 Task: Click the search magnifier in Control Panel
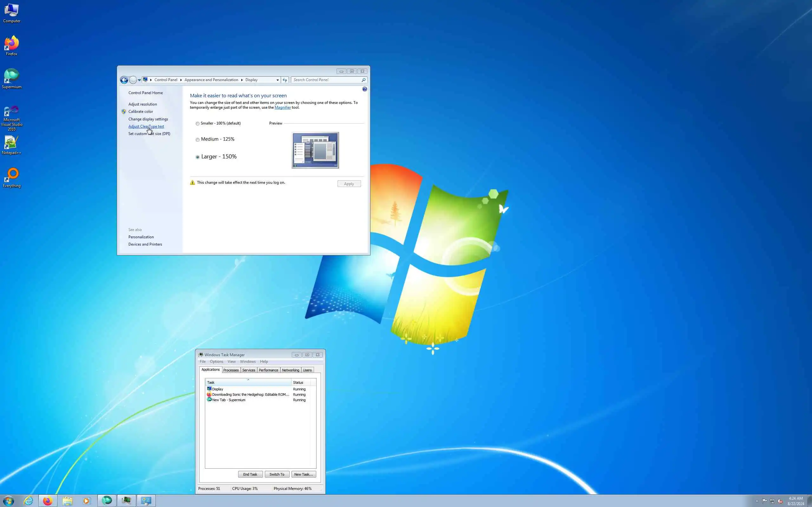[363, 80]
